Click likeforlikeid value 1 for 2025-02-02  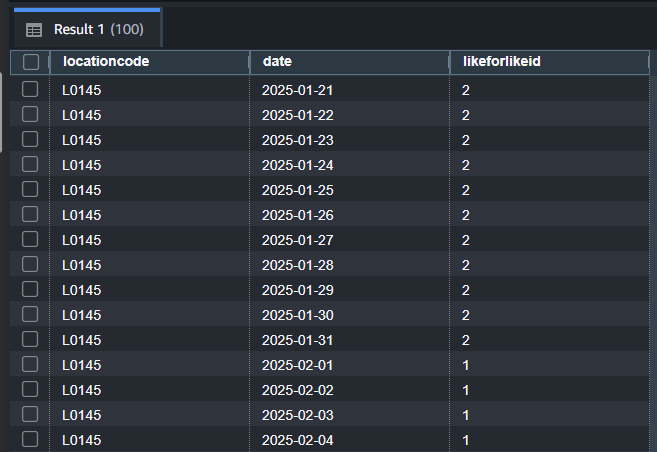pyautogui.click(x=466, y=390)
